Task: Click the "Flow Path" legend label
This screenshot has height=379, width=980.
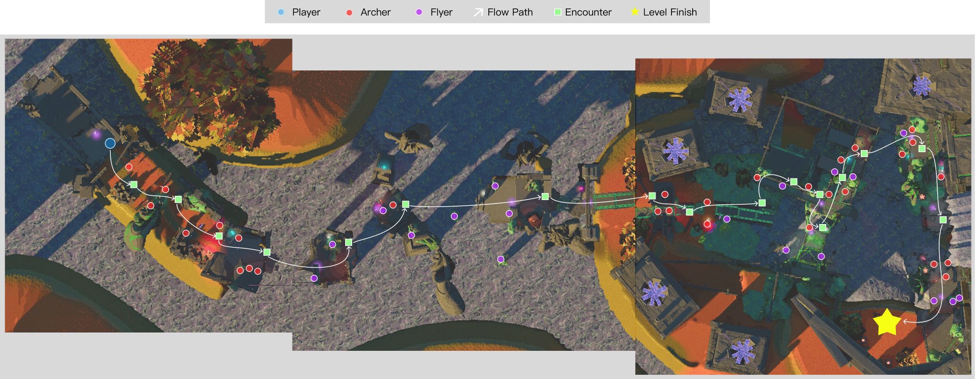Action: [x=510, y=12]
